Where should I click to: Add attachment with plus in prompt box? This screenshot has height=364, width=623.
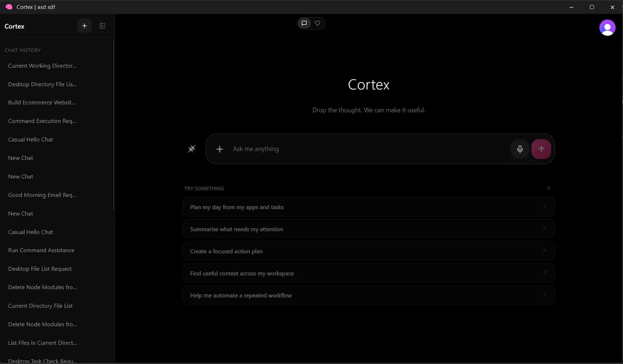click(x=220, y=149)
